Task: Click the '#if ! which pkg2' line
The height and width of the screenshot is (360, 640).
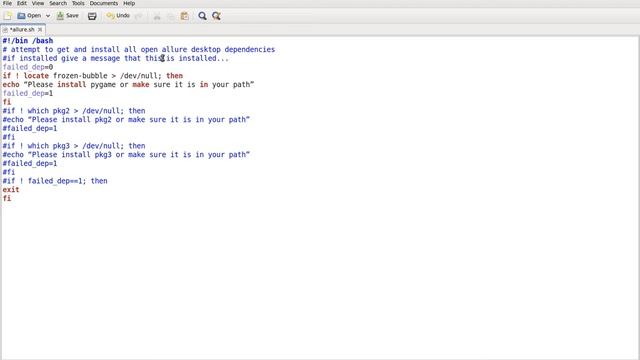Action: (74, 111)
